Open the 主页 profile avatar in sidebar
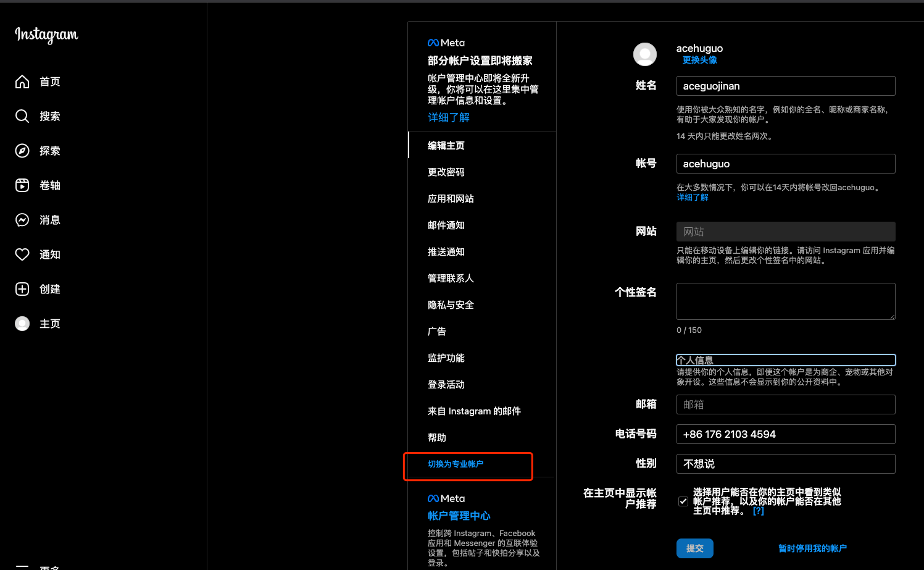The width and height of the screenshot is (924, 570). 22,324
